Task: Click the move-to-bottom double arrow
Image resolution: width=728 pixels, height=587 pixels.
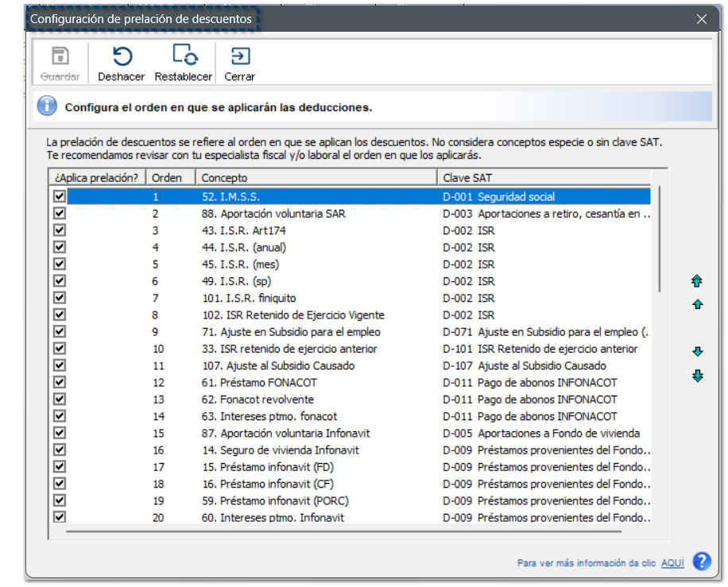Action: (x=697, y=376)
